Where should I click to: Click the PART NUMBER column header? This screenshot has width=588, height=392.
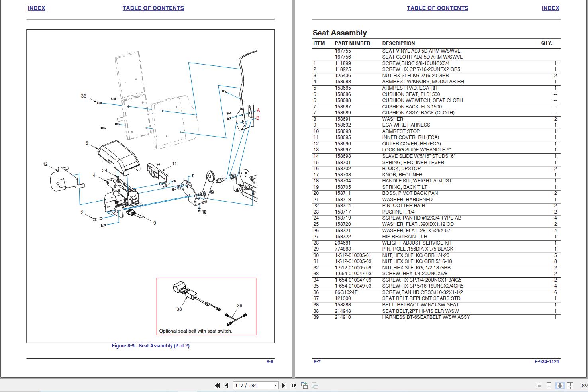click(x=352, y=43)
